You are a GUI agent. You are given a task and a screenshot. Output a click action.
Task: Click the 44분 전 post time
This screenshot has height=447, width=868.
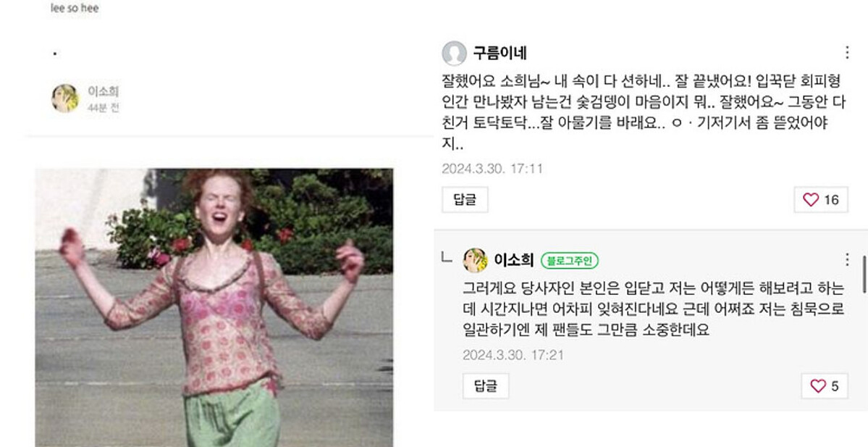pos(103,107)
